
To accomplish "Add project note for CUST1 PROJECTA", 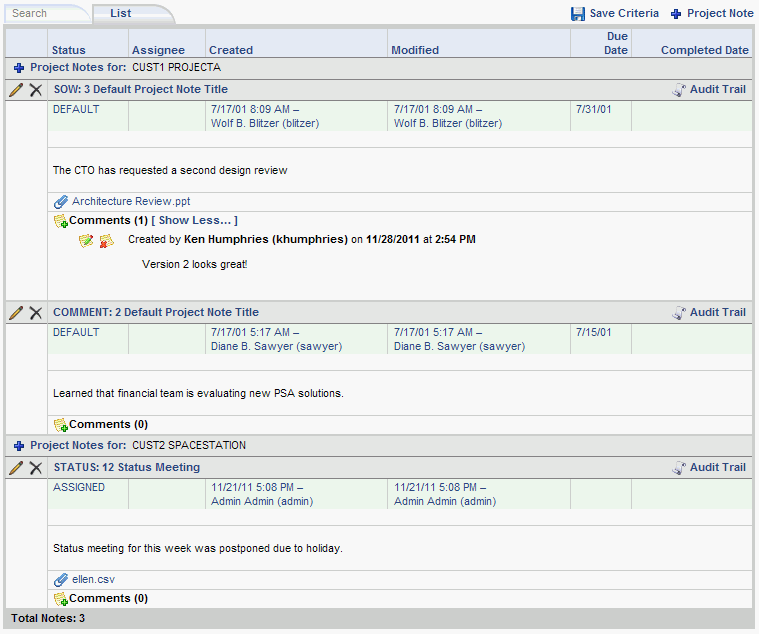I will [19, 68].
